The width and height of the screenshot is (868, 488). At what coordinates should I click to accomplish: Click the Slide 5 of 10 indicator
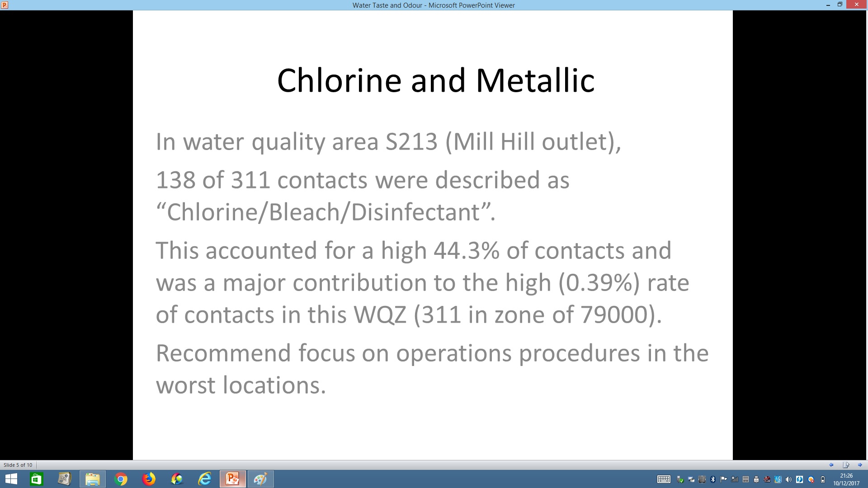(18, 465)
